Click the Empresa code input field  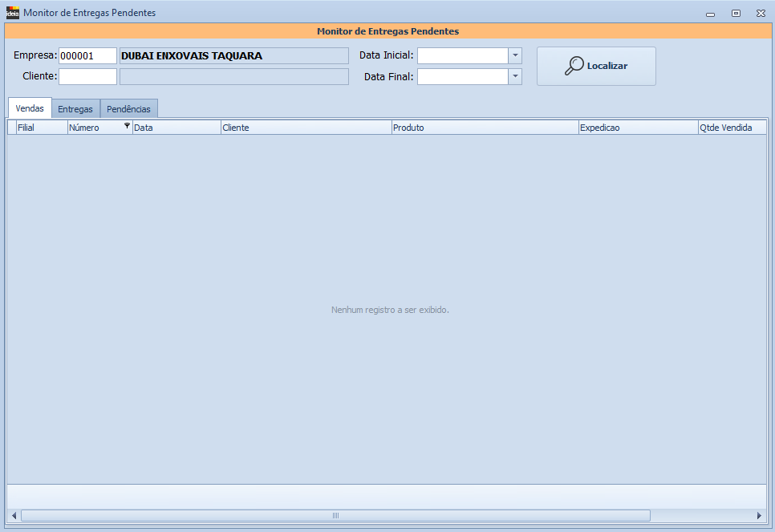click(x=87, y=55)
